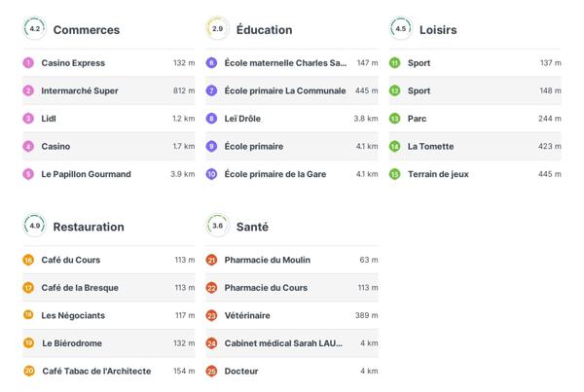Screen dimensions: 584x392
Task: Open Cabinet médical Sarah LAU... listing
Action: (283, 343)
